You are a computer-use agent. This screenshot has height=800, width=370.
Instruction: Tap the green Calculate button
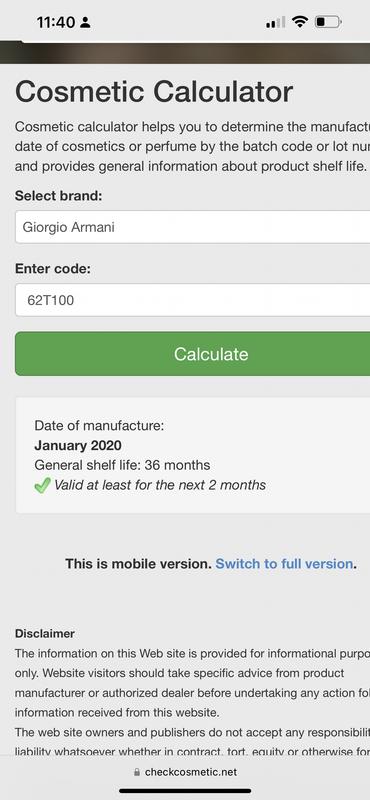pyautogui.click(x=192, y=354)
